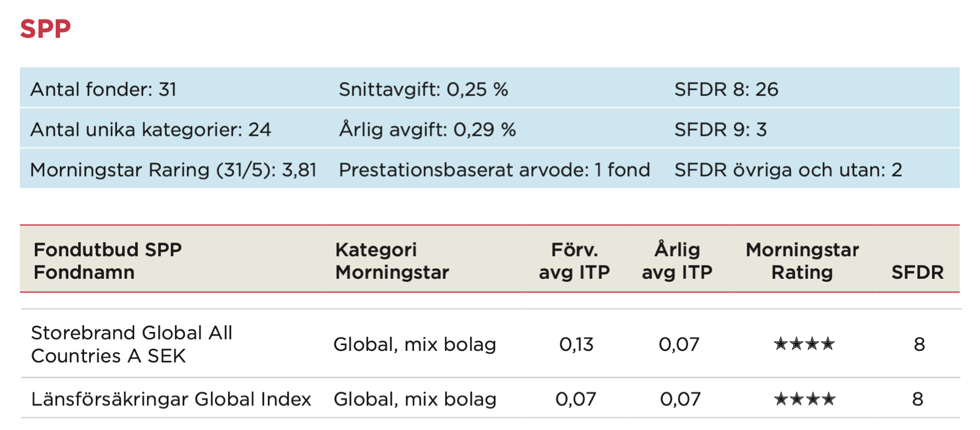The height and width of the screenshot is (430, 980).
Task: Click the 'Morningstar Rating' column header
Action: tap(802, 260)
